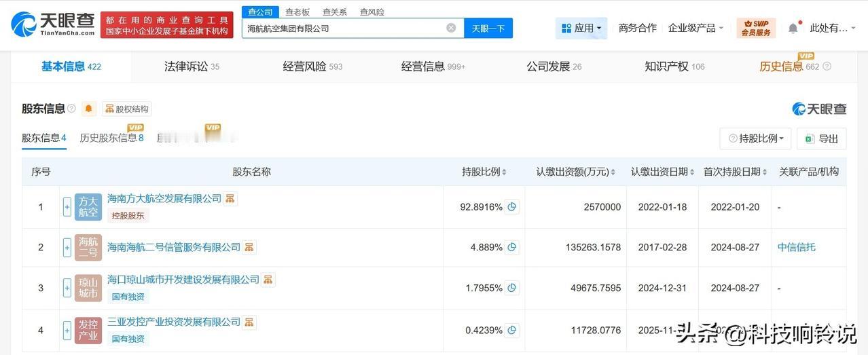The width and height of the screenshot is (868, 355).
Task: View shareholding pie chart for 4.889%
Action: click(x=512, y=248)
